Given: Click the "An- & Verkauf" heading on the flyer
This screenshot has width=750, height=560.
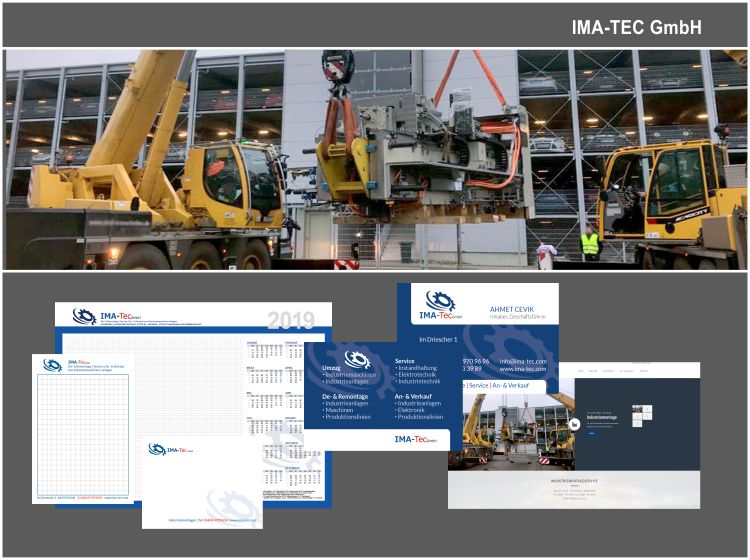Looking at the screenshot, I should pos(415,396).
